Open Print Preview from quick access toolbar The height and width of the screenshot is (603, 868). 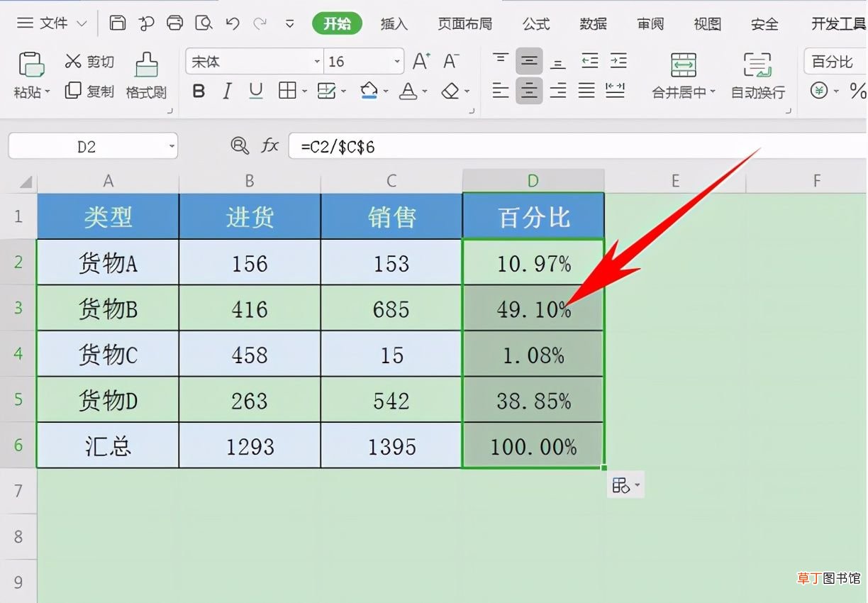click(x=204, y=23)
